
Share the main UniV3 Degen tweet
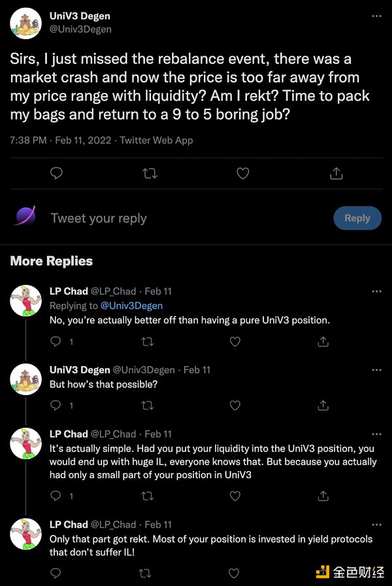(x=336, y=173)
